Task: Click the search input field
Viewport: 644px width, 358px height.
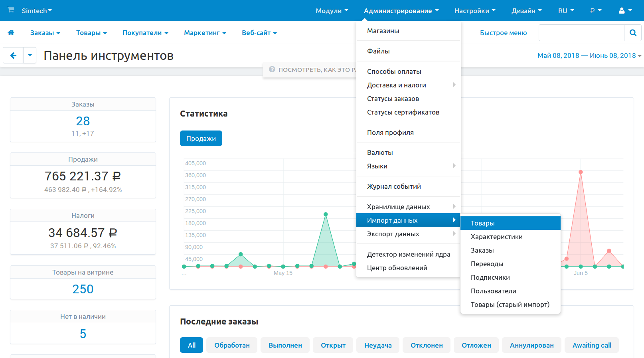Action: click(581, 33)
